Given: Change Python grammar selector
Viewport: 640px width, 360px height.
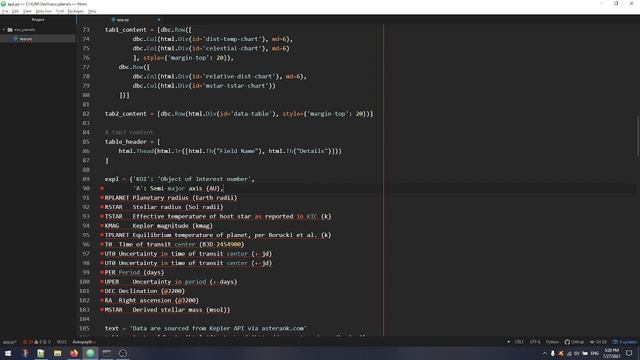Looking at the screenshot, I should tap(552, 342).
